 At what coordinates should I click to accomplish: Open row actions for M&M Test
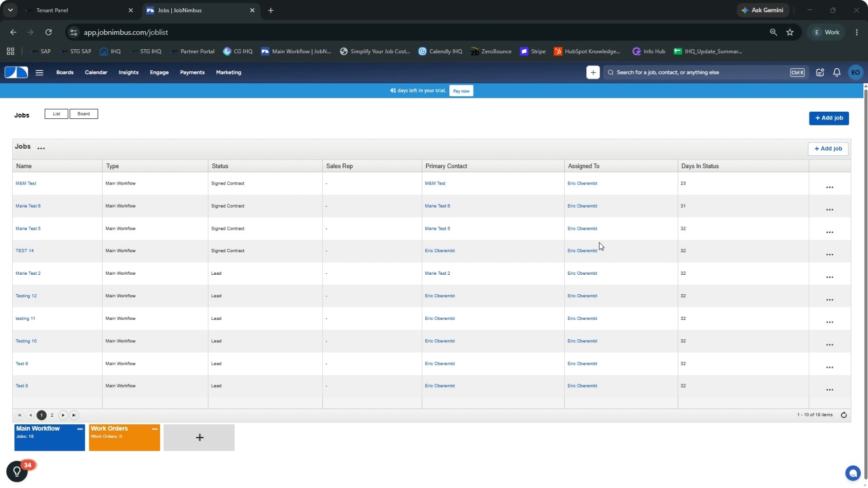830,188
